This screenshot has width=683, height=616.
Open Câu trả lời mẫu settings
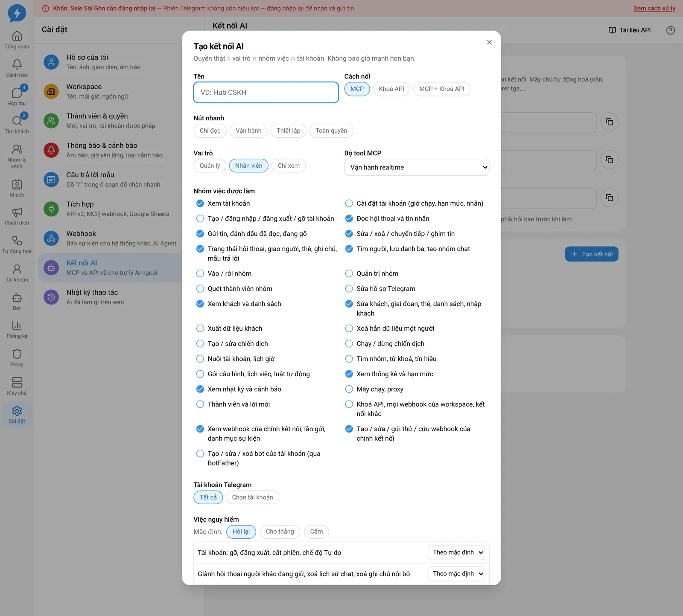[111, 180]
